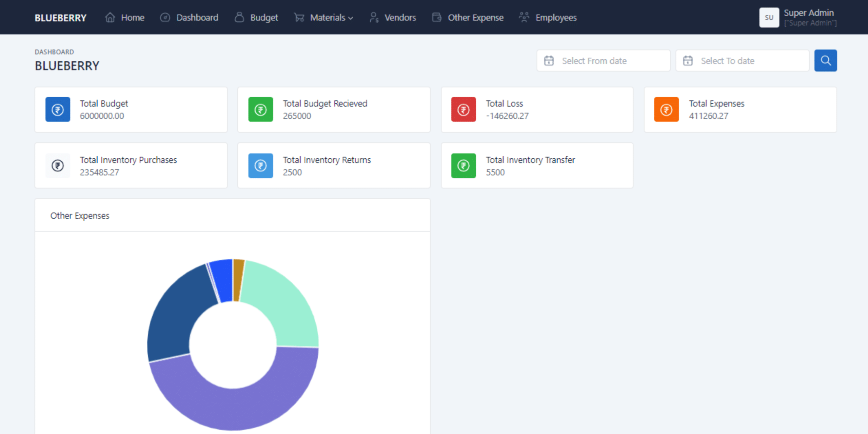The width and height of the screenshot is (868, 434).
Task: Click the Total Expenses value 411260.27
Action: tap(709, 116)
